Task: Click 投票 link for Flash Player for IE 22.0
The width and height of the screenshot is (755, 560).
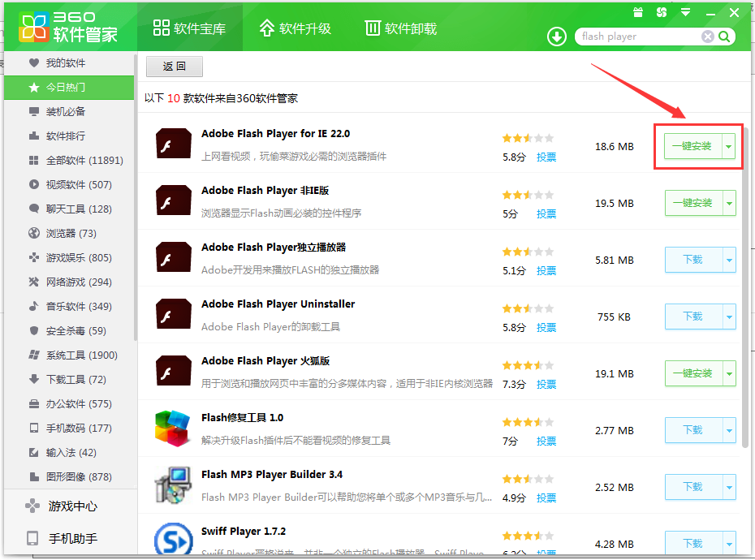Action: (546, 157)
